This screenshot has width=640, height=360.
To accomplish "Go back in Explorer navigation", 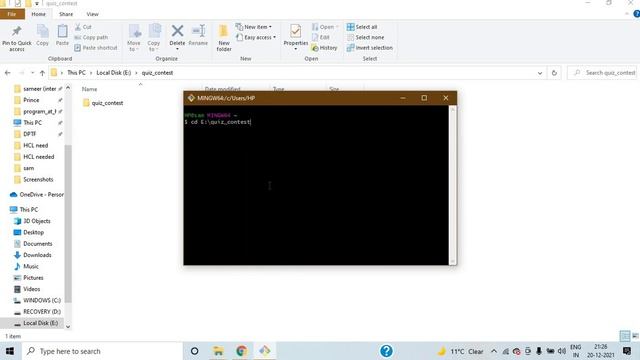I will (x=8, y=73).
